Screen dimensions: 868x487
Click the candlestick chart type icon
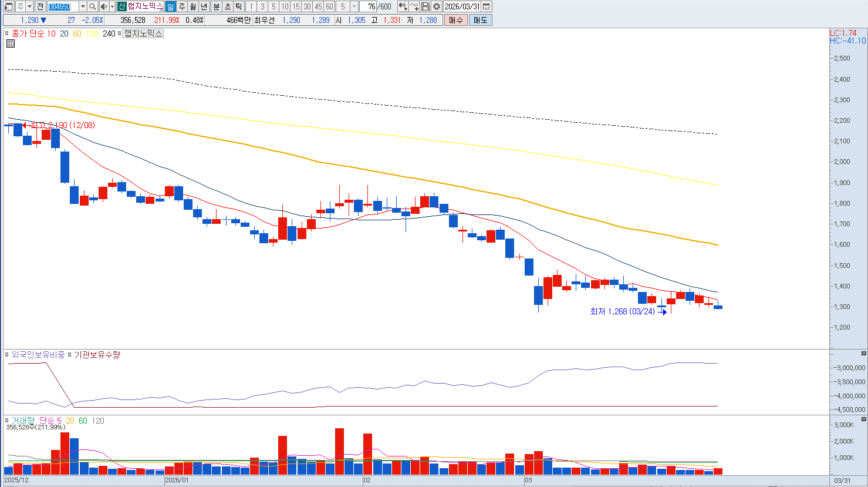[403, 6]
